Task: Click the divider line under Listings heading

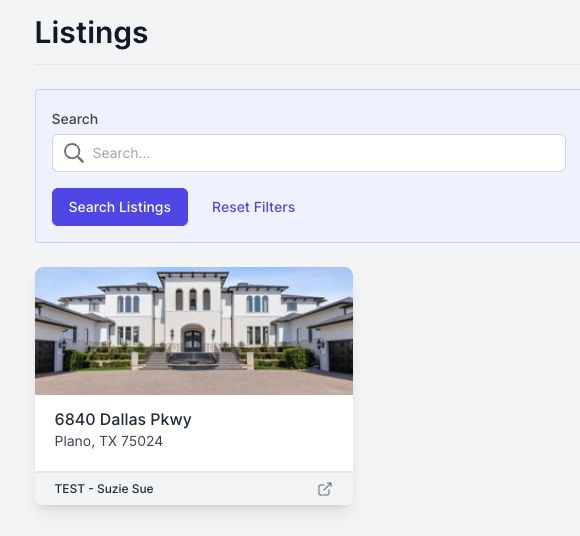Action: [x=307, y=64]
